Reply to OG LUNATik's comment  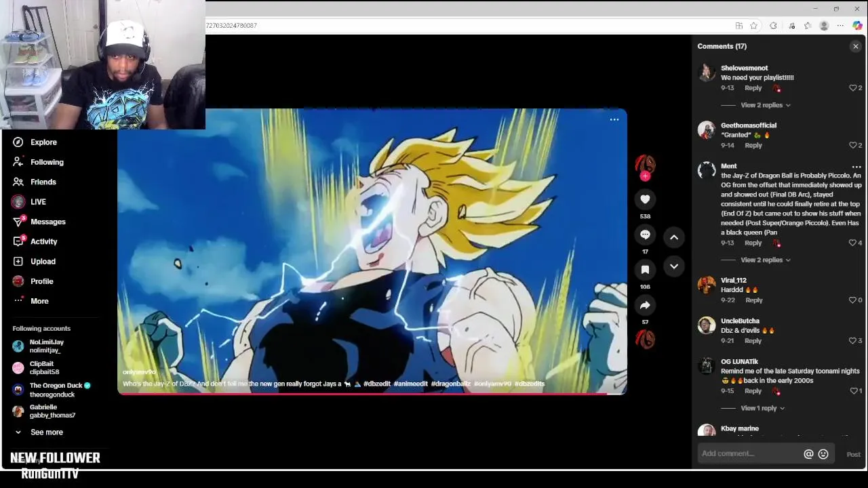(753, 390)
